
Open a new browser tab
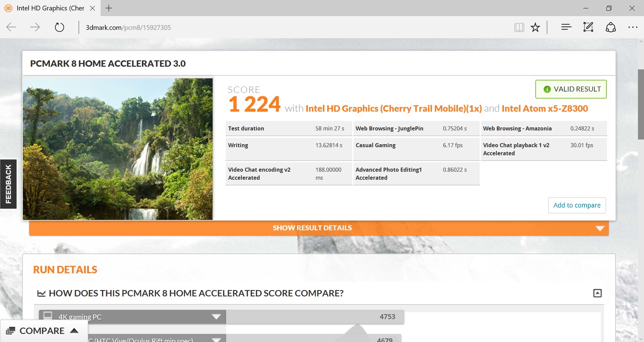(109, 8)
